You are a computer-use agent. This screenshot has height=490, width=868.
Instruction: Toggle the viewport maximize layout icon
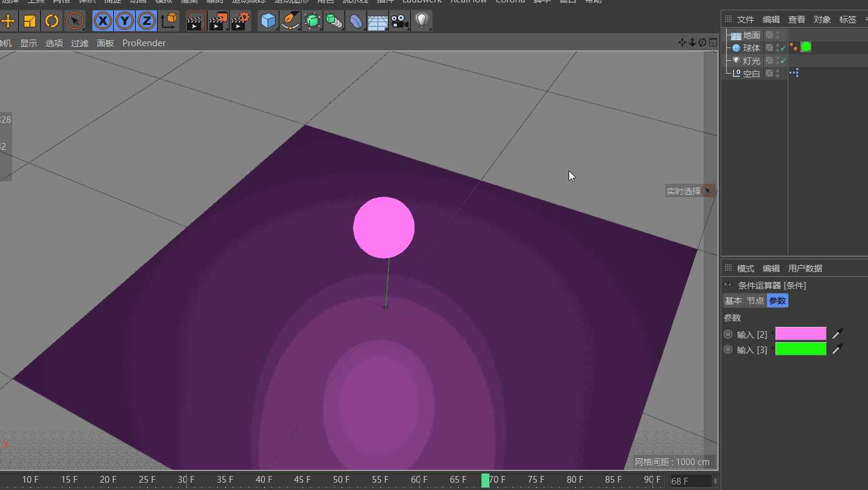(713, 43)
